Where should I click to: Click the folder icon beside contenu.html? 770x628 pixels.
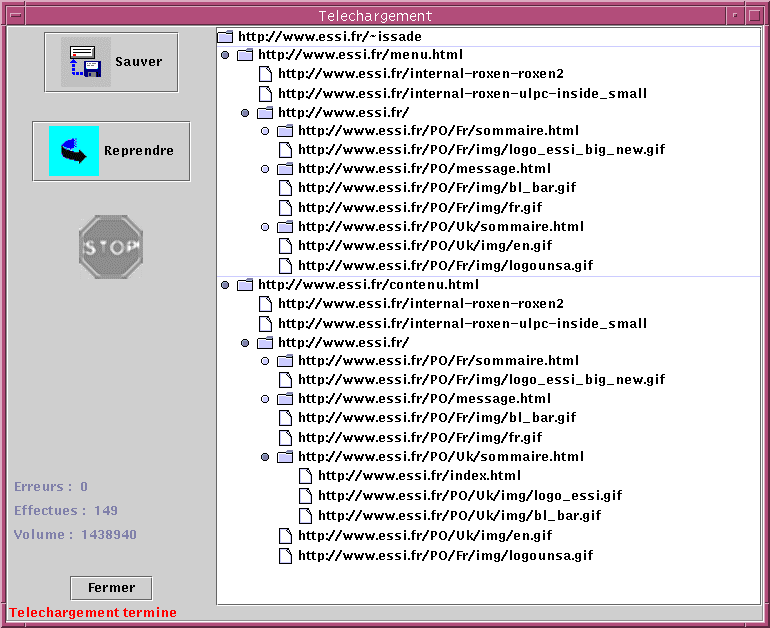(x=245, y=285)
